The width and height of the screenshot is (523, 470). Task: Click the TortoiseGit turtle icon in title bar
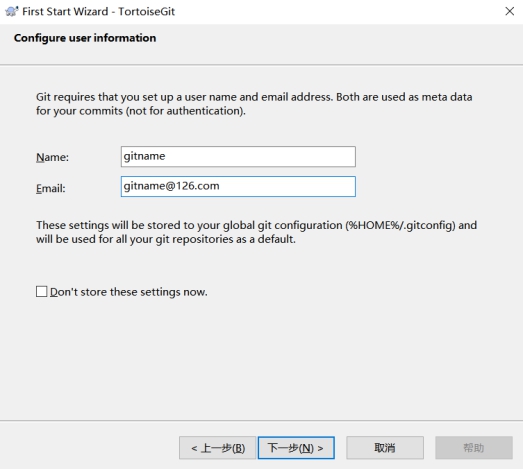[12, 11]
